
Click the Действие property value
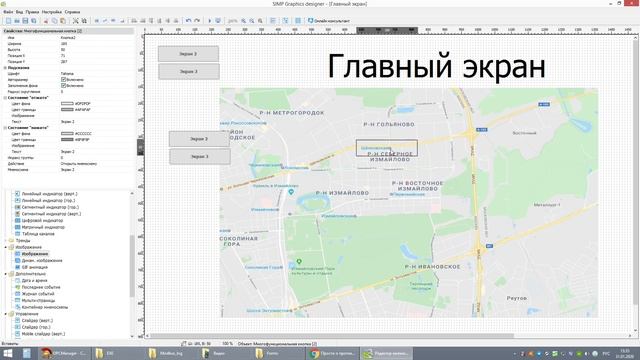(96, 164)
